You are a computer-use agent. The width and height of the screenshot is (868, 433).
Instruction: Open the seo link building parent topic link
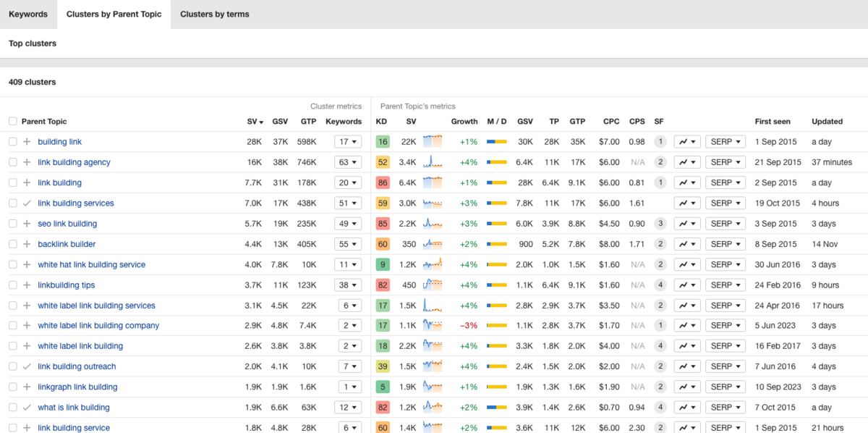[x=67, y=224]
